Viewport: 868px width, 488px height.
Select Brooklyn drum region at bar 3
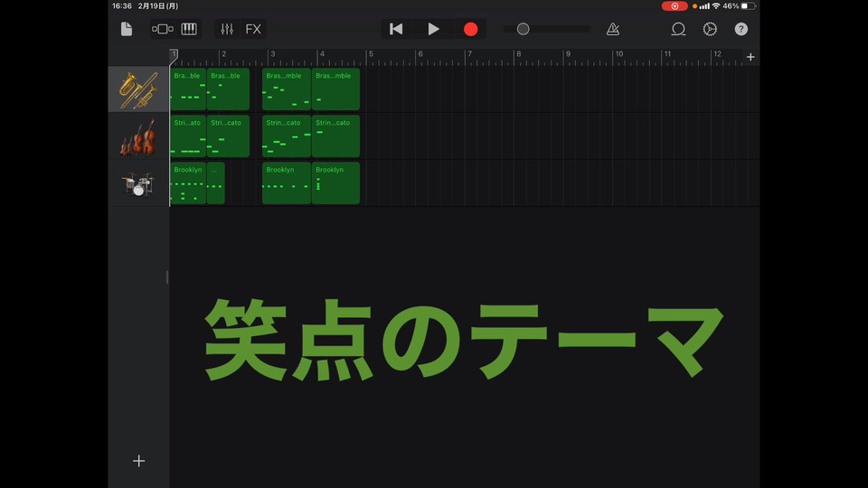287,183
